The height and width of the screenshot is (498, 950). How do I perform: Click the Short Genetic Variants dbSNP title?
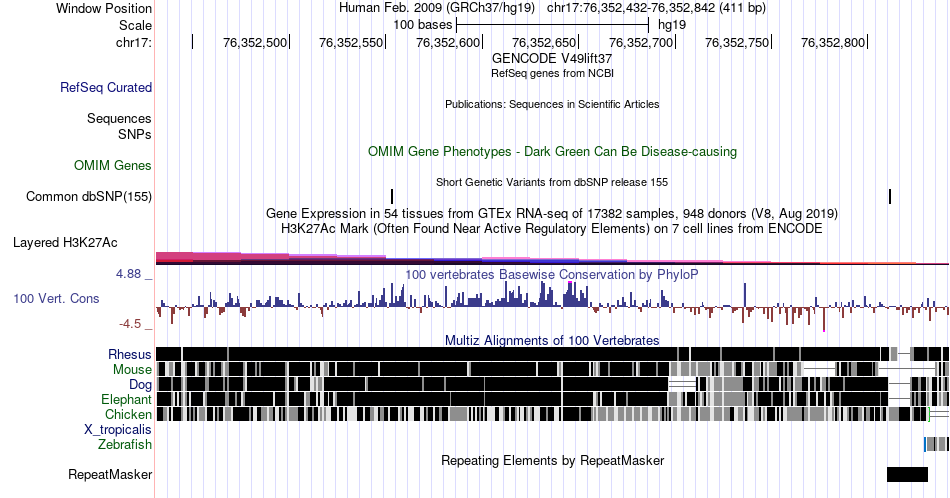[x=552, y=182]
